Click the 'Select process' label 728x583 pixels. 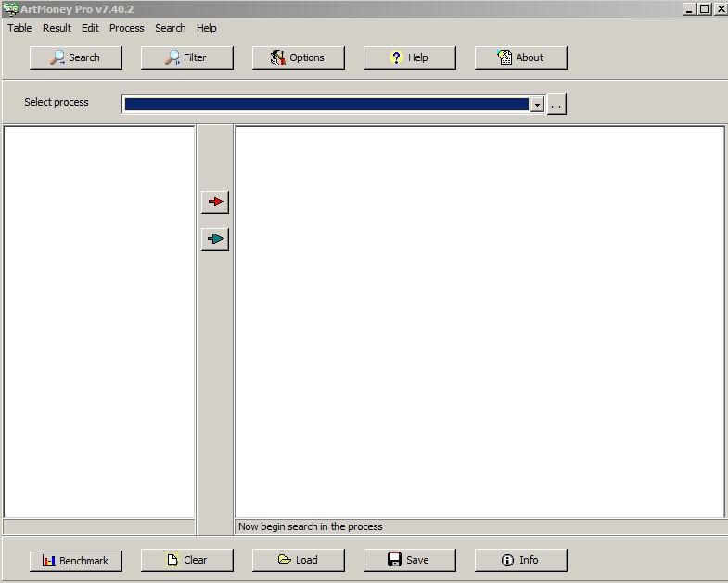tap(57, 102)
